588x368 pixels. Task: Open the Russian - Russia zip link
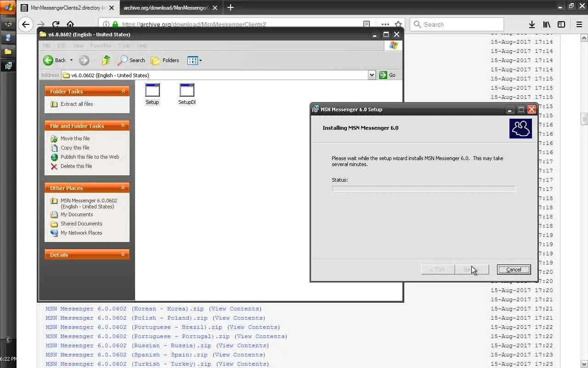pos(128,345)
